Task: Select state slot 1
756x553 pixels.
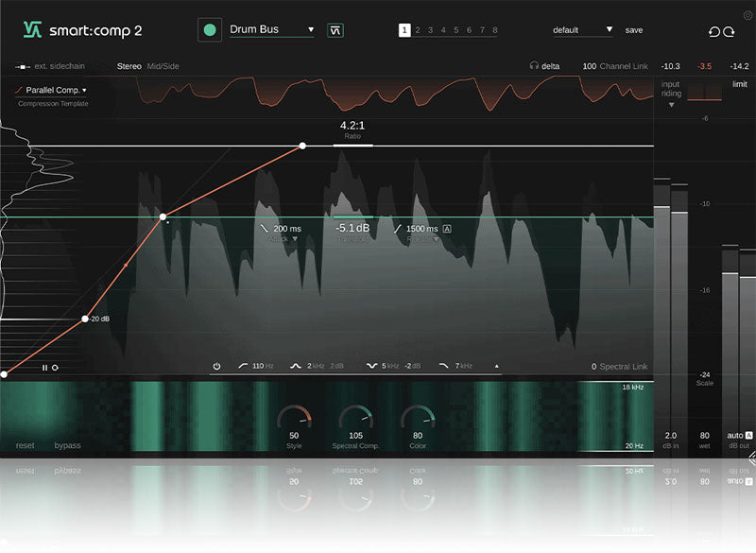Action: coord(404,30)
